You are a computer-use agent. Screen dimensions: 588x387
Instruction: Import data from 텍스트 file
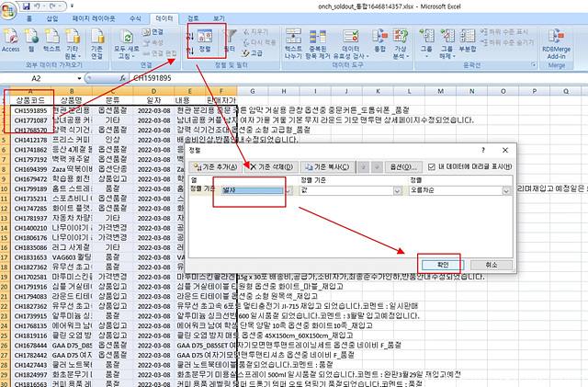(51, 40)
